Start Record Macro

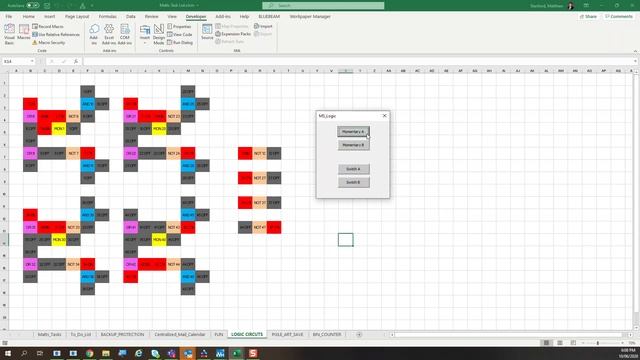pyautogui.click(x=48, y=27)
